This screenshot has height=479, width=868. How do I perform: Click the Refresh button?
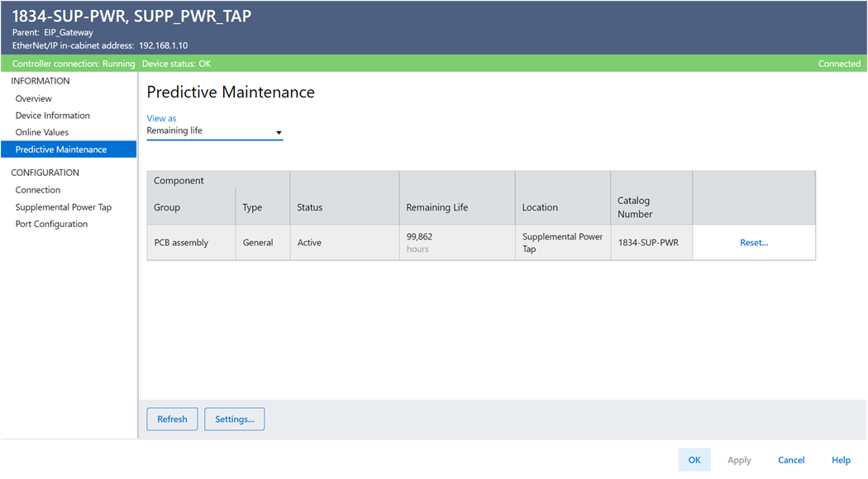click(172, 419)
